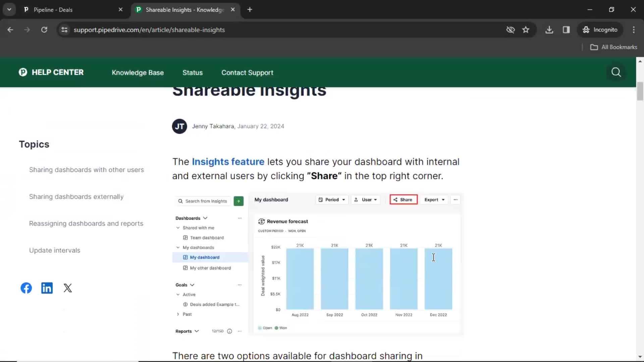Open a new browser tab
The height and width of the screenshot is (362, 644).
click(x=250, y=10)
